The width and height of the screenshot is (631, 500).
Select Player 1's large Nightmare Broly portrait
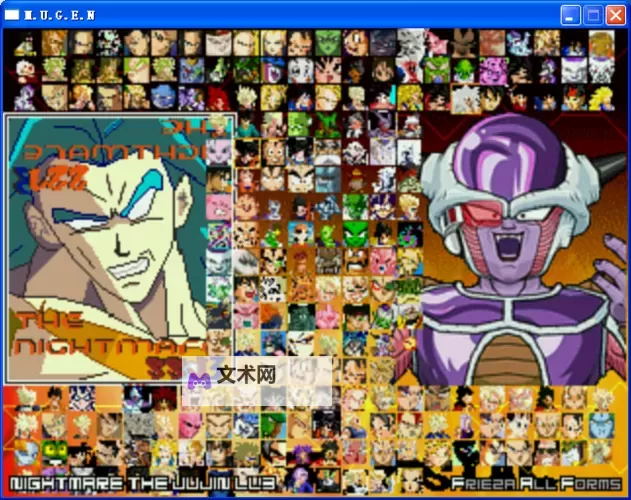point(120,247)
